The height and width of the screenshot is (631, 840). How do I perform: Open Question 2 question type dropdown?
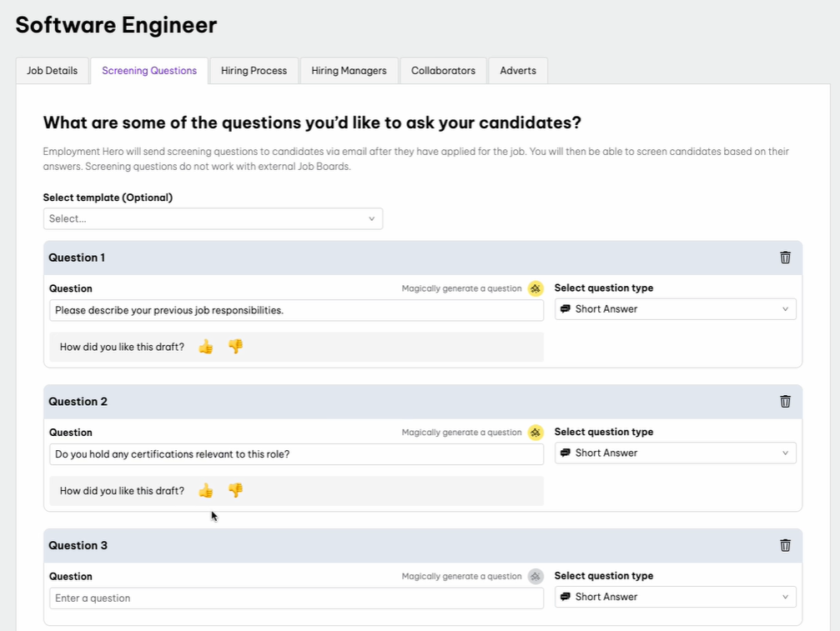[675, 453]
